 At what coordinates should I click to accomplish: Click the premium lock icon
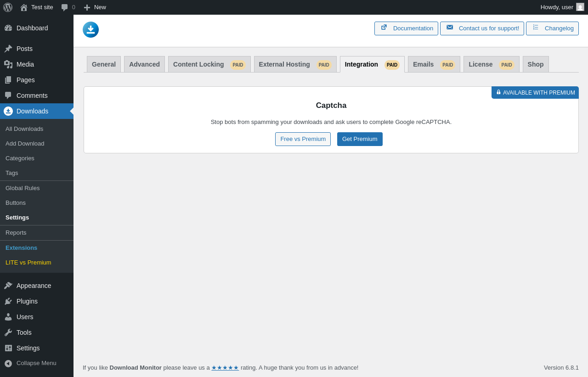[498, 92]
